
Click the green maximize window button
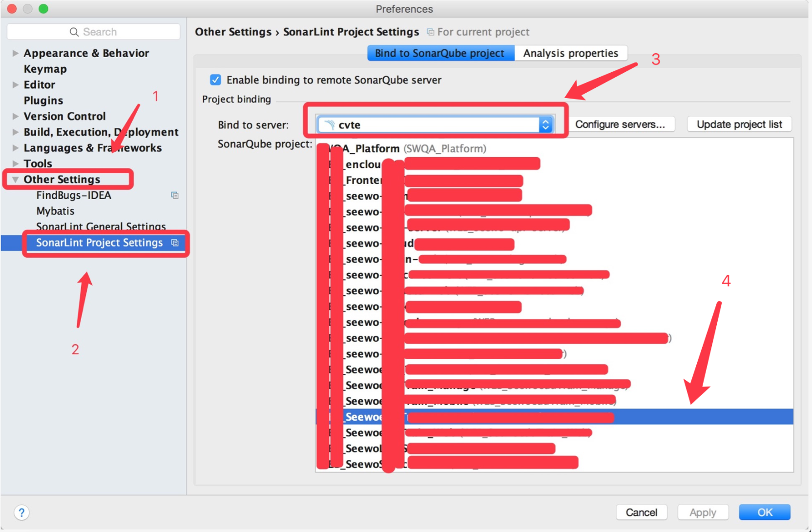tap(43, 8)
